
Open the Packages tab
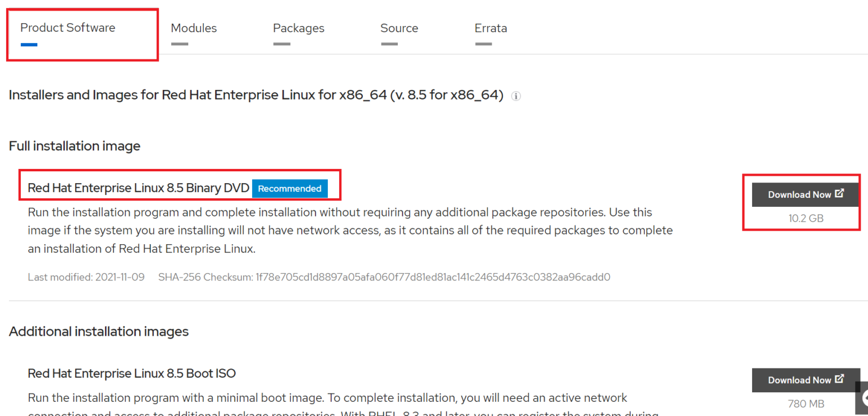click(x=298, y=28)
